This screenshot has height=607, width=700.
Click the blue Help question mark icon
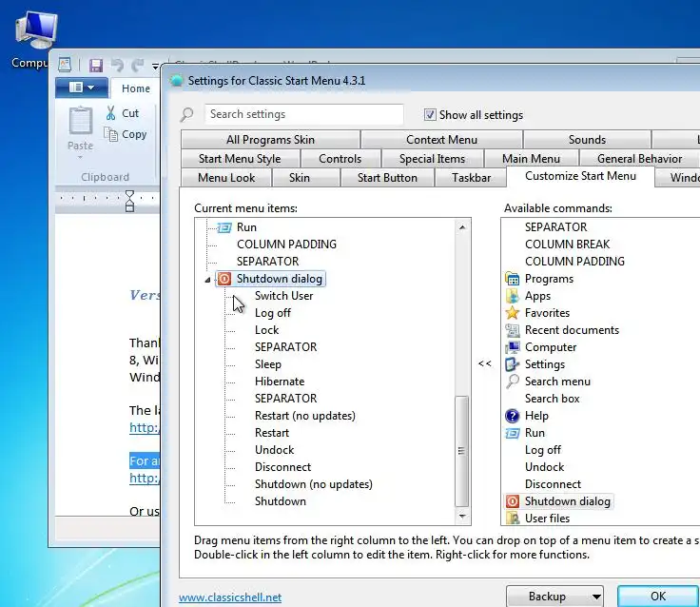(512, 416)
